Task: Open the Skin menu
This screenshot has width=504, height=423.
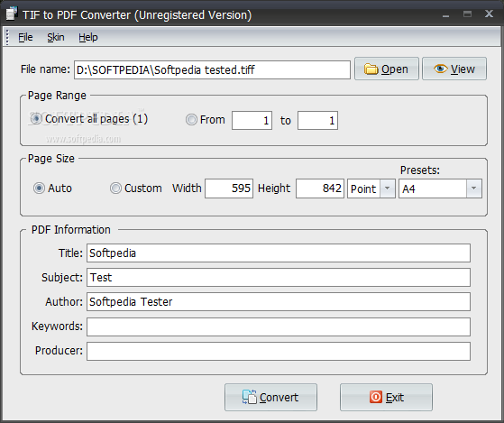Action: point(56,37)
